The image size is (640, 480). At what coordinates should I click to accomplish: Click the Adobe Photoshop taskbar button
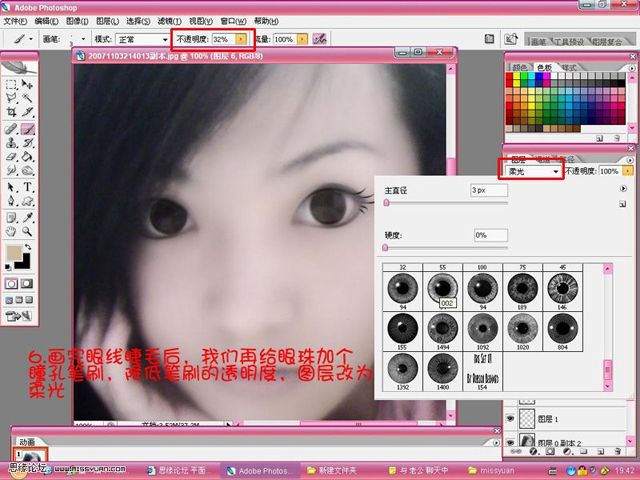coord(260,471)
